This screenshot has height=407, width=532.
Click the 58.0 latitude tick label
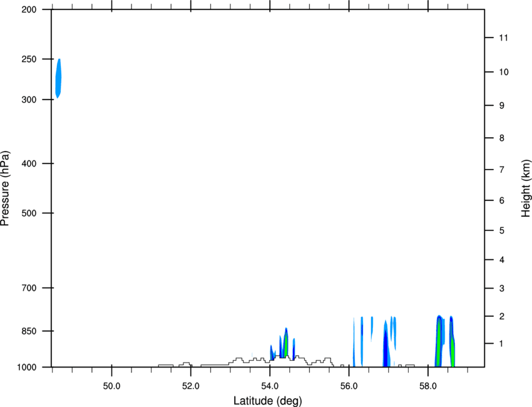(x=428, y=386)
